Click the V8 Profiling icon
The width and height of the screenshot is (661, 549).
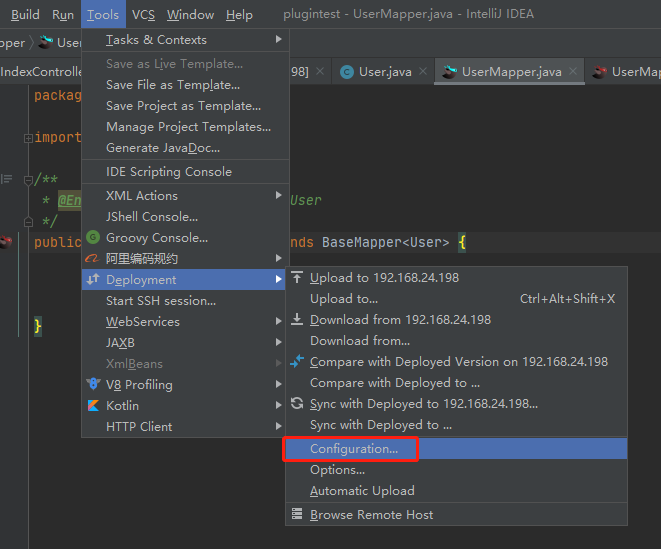(x=93, y=384)
